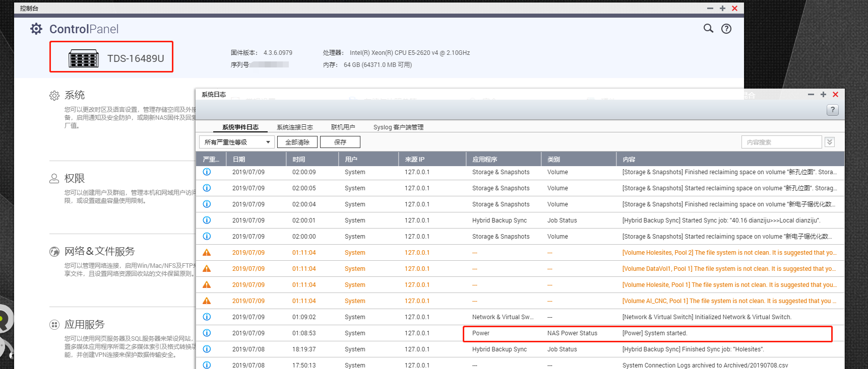Click the TDS-16489U model name
The image size is (868, 369).
[136, 58]
